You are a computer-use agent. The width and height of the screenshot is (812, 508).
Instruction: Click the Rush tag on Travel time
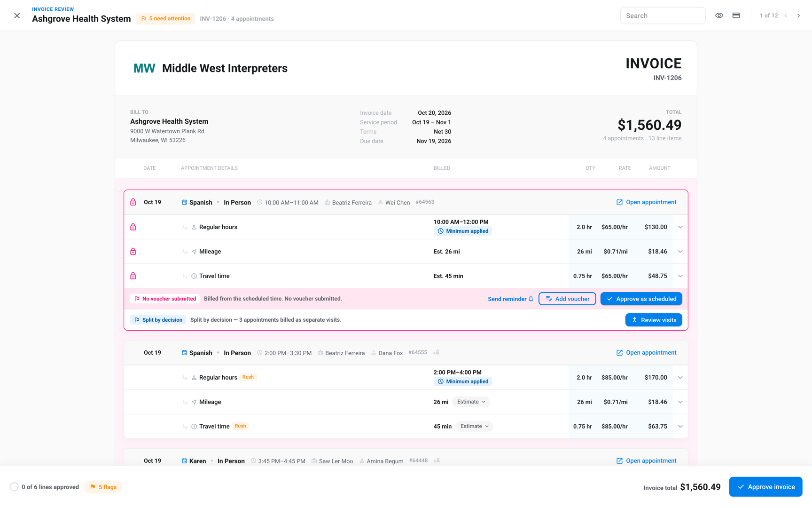coord(240,426)
